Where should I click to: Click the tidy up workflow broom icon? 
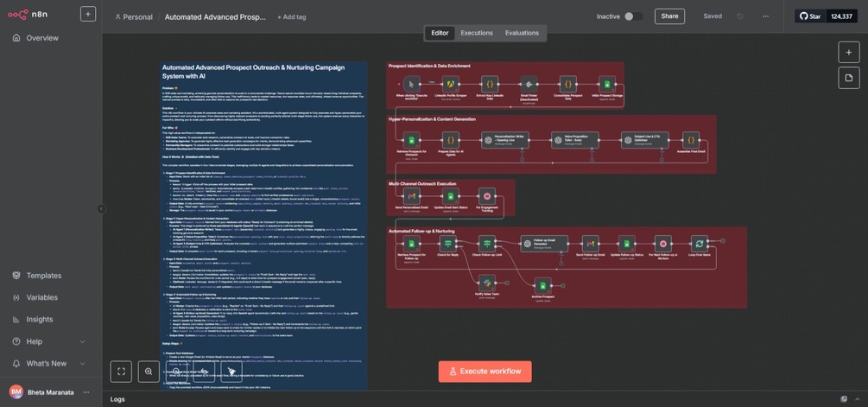231,372
